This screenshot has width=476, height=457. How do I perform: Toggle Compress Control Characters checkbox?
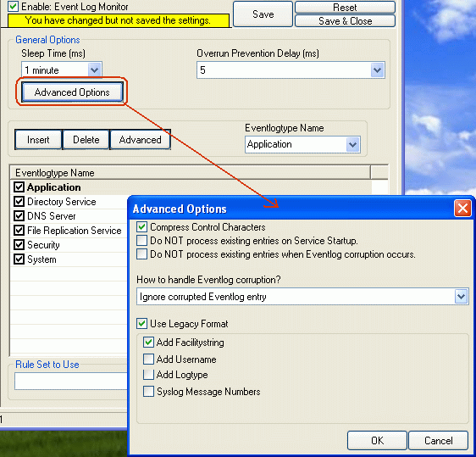click(141, 227)
